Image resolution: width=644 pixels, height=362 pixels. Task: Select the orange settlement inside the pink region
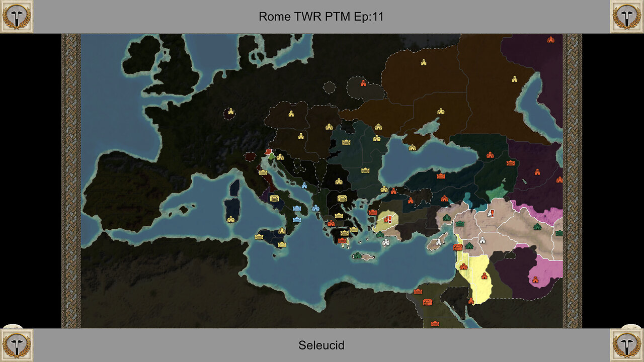click(535, 280)
